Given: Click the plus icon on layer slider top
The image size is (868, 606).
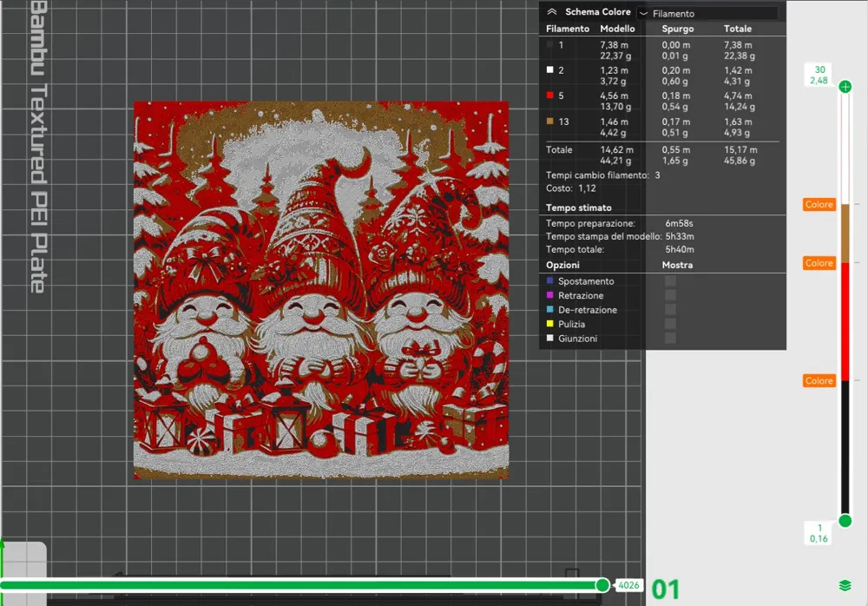Looking at the screenshot, I should click(x=845, y=87).
